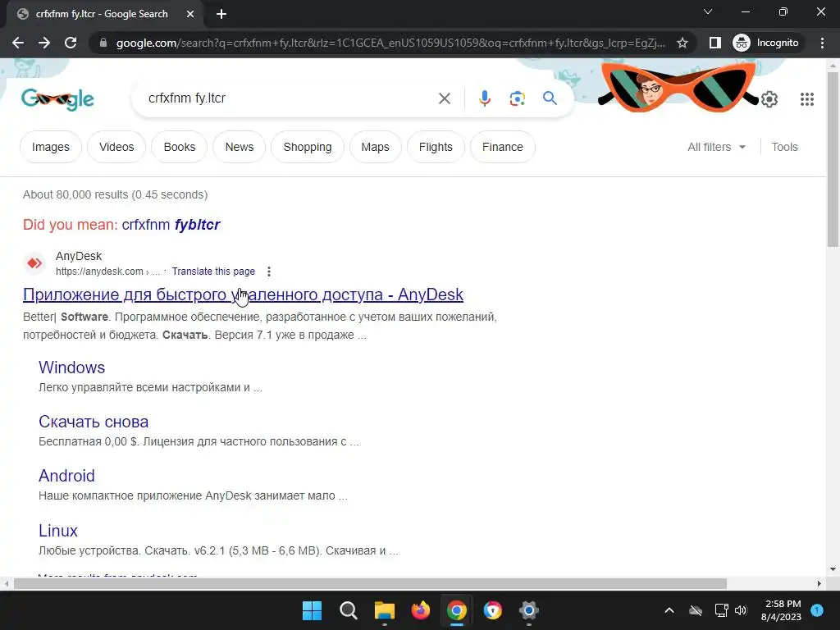
Task: Open the tab search chevron
Action: pyautogui.click(x=708, y=11)
